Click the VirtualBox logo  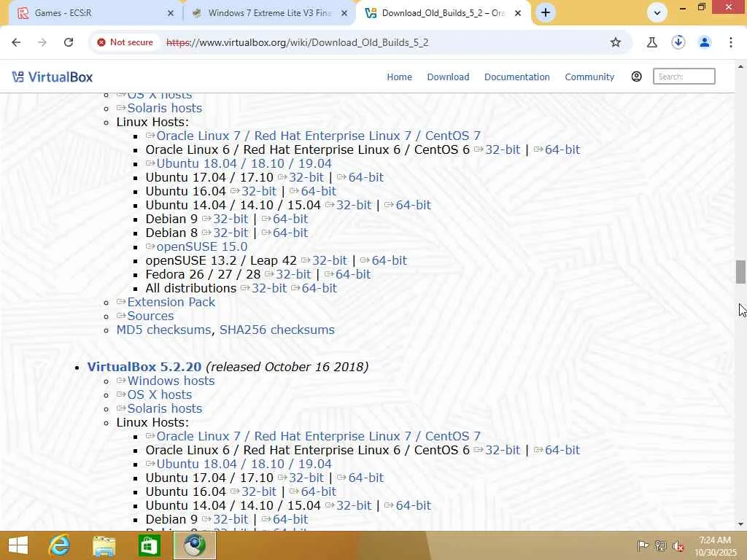pos(53,77)
